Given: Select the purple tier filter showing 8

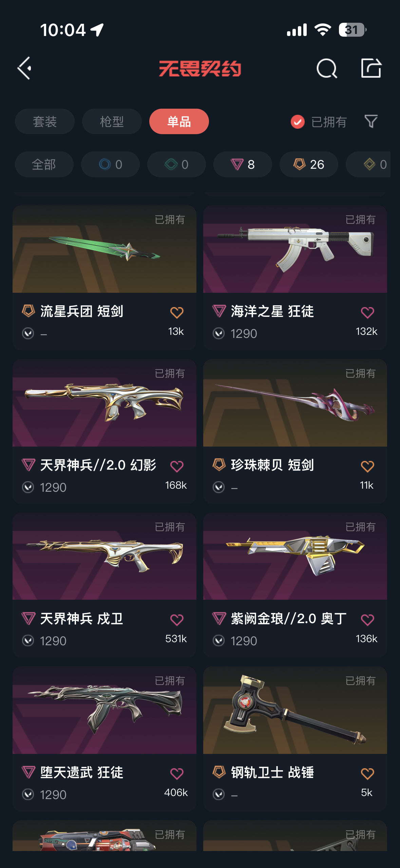Looking at the screenshot, I should 242,164.
